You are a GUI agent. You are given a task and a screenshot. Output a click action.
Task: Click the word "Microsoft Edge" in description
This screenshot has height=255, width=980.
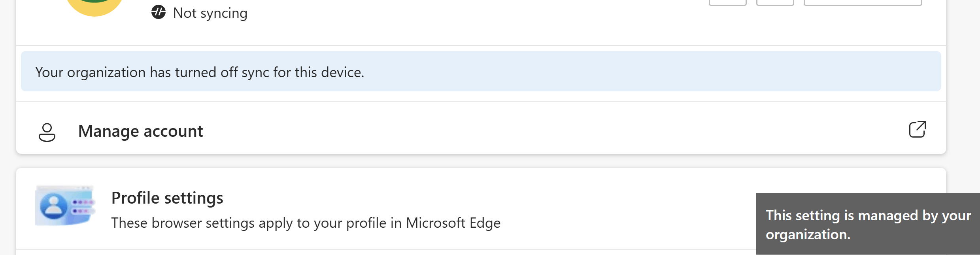coord(453,223)
